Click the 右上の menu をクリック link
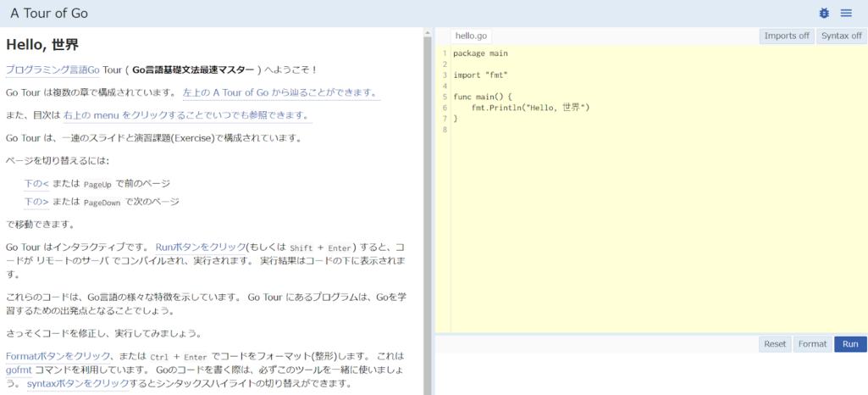This screenshot has height=395, width=868. [x=188, y=115]
